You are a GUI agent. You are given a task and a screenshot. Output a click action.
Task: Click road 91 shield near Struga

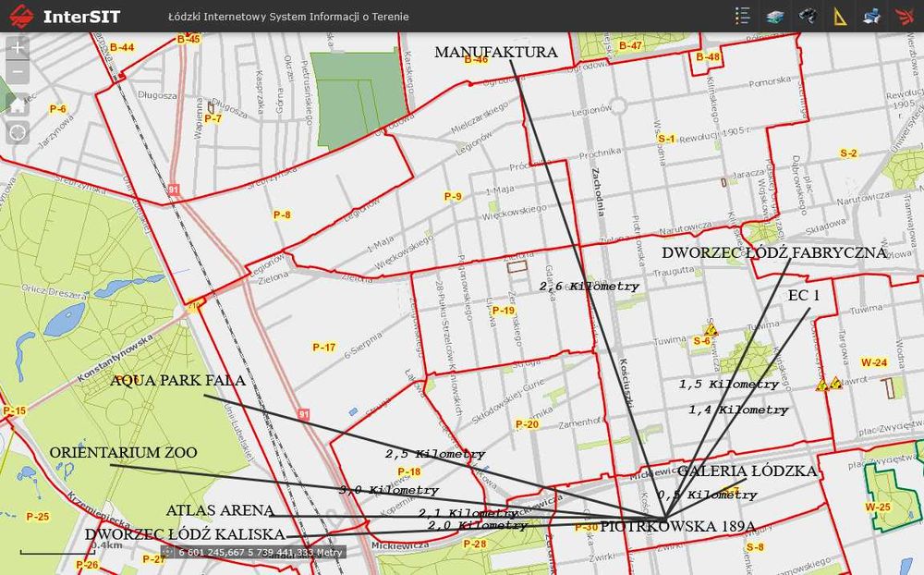tap(303, 414)
